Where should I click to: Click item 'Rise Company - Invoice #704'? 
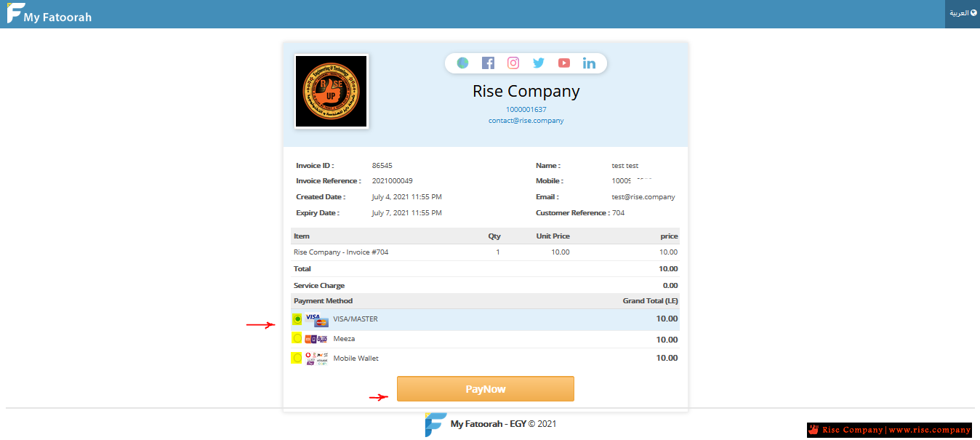point(341,252)
